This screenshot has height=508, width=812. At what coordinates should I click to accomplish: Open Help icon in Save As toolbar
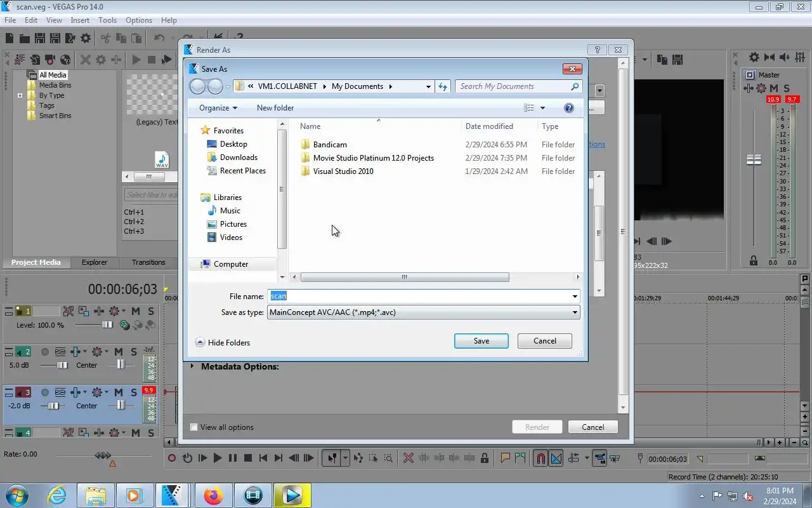tap(569, 108)
